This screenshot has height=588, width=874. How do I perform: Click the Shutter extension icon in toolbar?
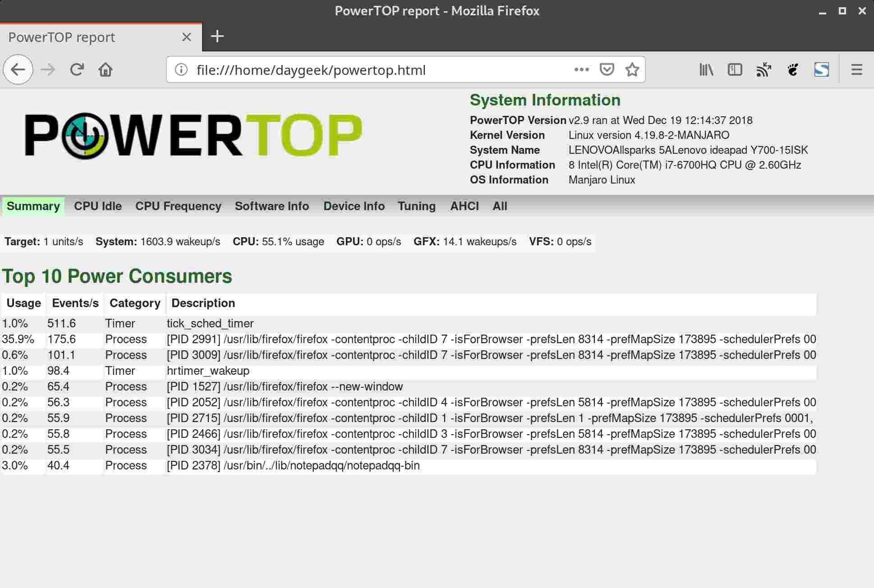822,69
